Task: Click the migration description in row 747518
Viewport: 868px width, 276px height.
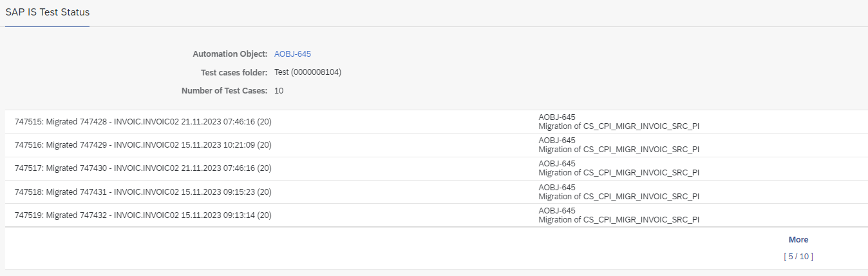Action: coord(618,196)
